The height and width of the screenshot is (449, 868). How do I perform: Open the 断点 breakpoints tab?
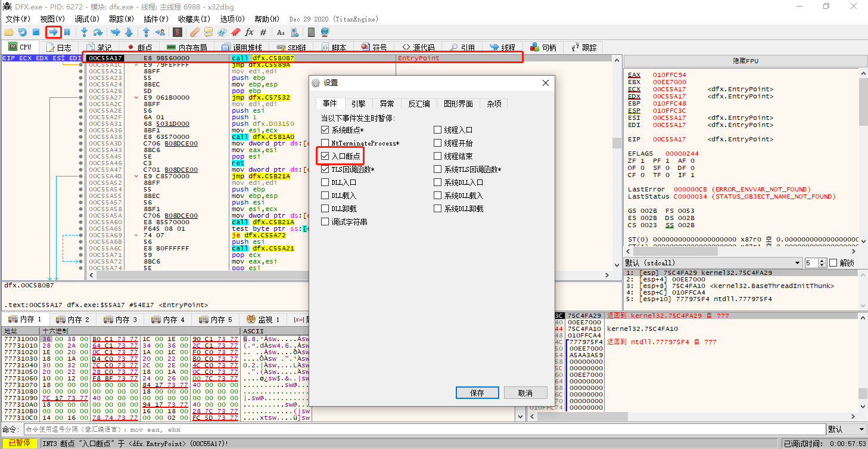tap(139, 47)
